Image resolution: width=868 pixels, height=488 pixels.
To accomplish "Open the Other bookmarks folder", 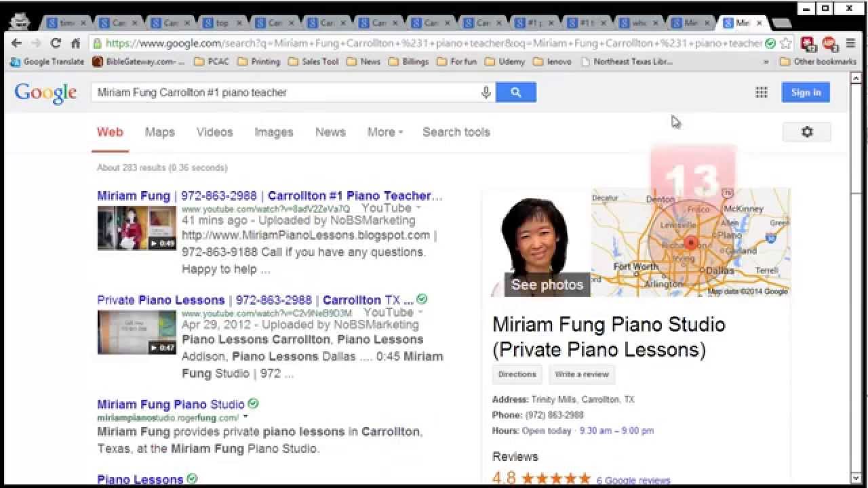I will 818,62.
